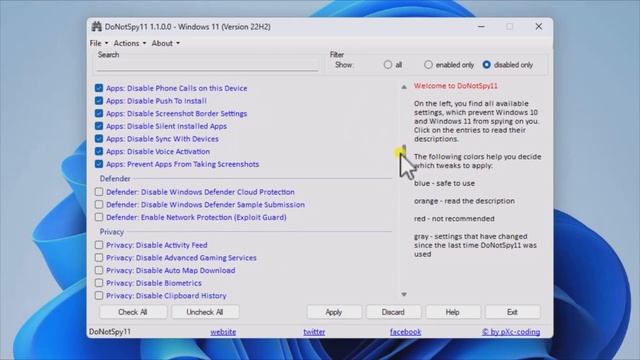640x360 pixels.
Task: Open the File menu
Action: (99, 43)
